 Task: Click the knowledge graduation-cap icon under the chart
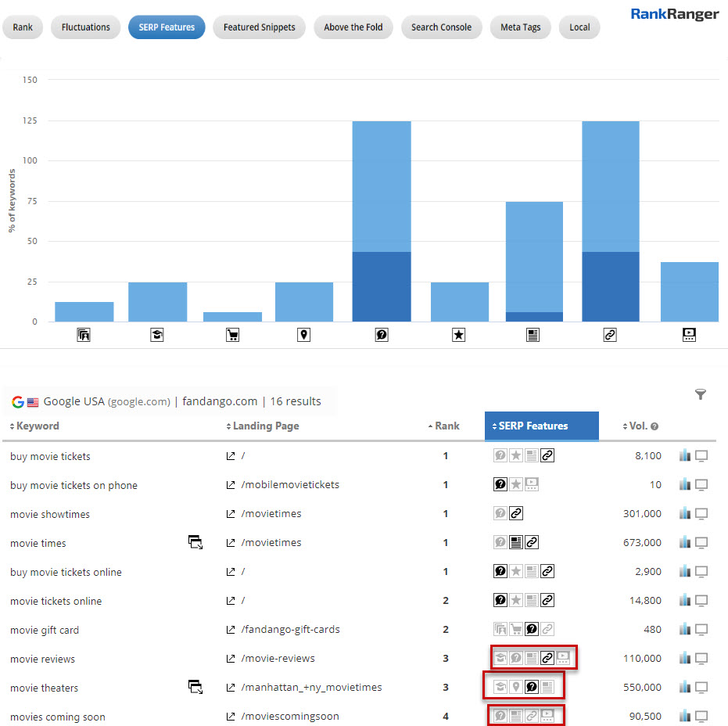pyautogui.click(x=157, y=335)
